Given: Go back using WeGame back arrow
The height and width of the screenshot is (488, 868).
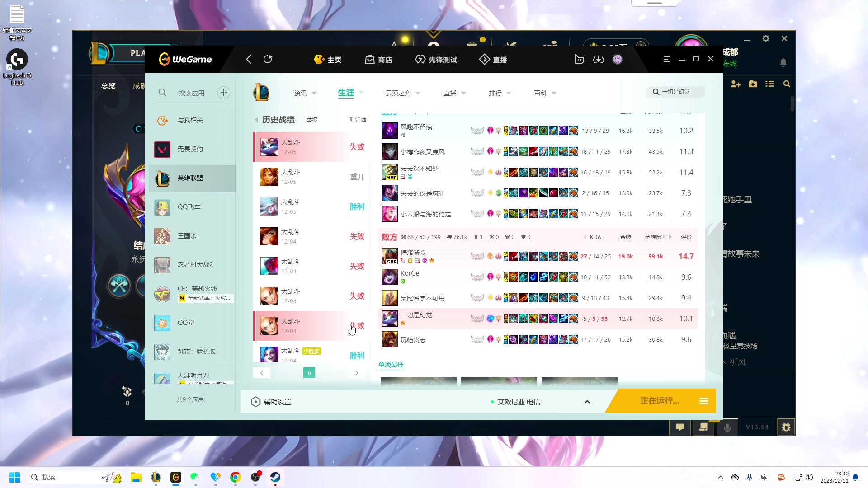Looking at the screenshot, I should tap(249, 59).
